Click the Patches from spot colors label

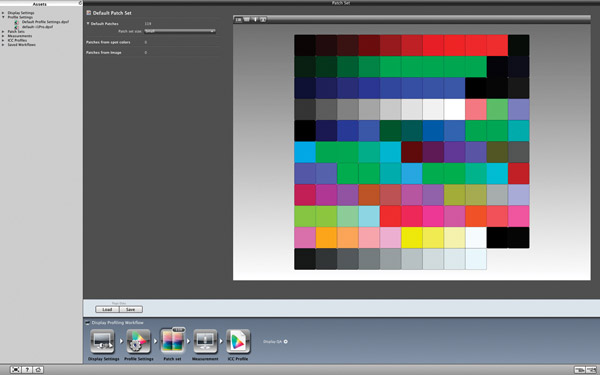[108, 42]
